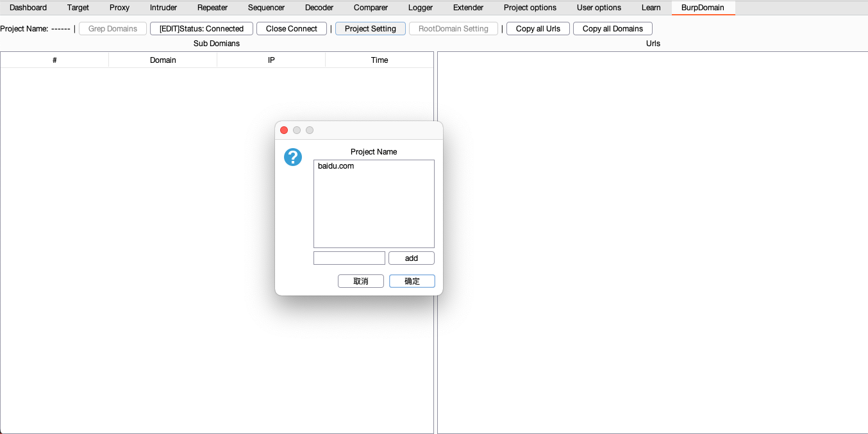Copy all Domains
Image resolution: width=868 pixels, height=434 pixels.
point(613,29)
